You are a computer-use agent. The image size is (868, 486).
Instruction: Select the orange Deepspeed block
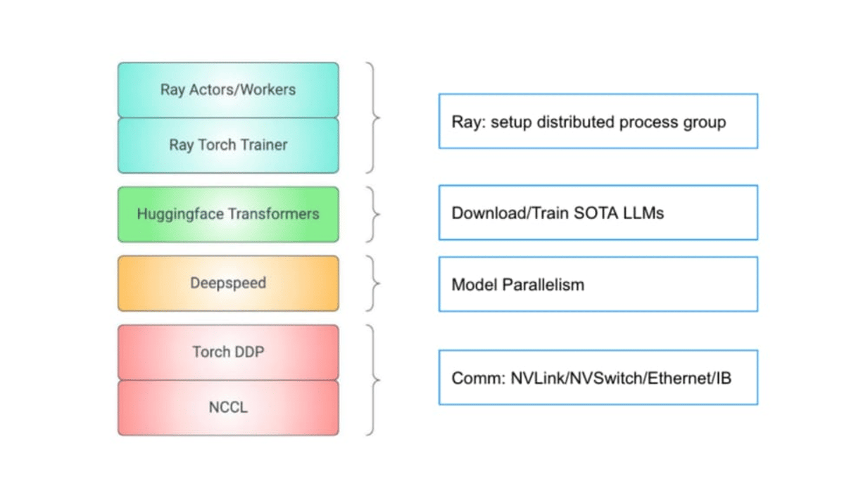pos(228,283)
